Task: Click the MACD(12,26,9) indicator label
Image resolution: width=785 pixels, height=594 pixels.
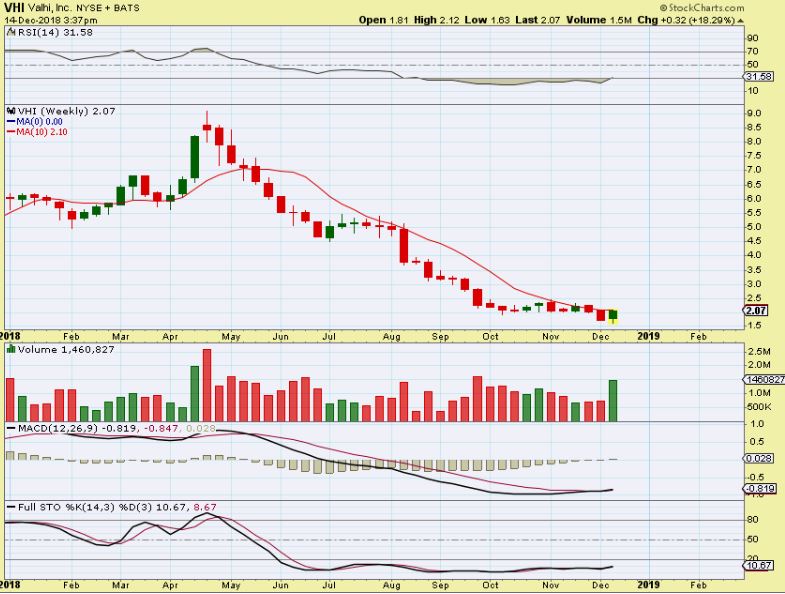Action: [x=59, y=428]
